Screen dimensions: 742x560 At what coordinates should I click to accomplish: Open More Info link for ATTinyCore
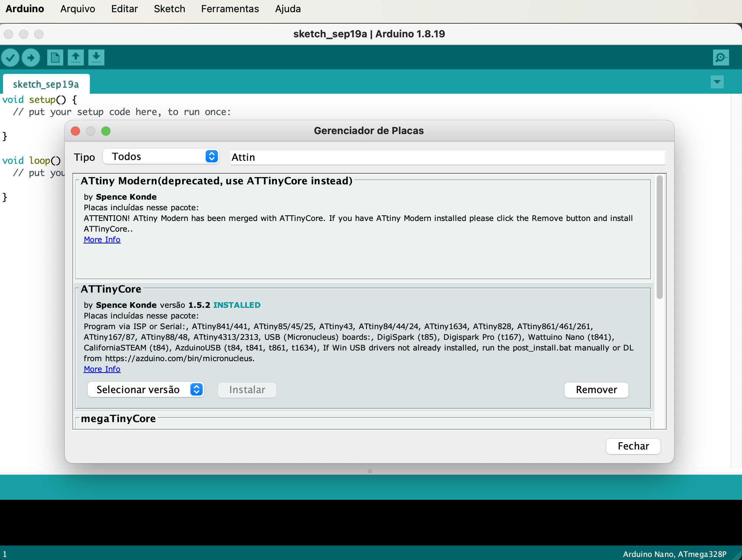[102, 369]
